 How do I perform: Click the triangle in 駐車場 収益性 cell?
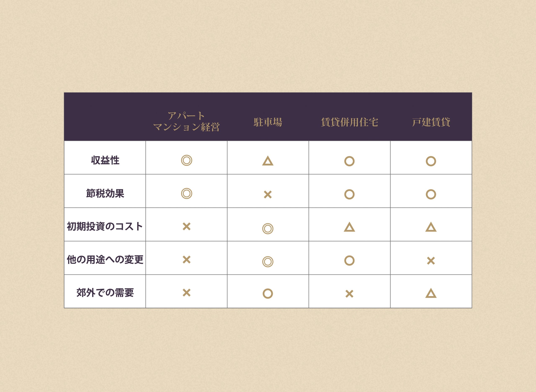[268, 161]
